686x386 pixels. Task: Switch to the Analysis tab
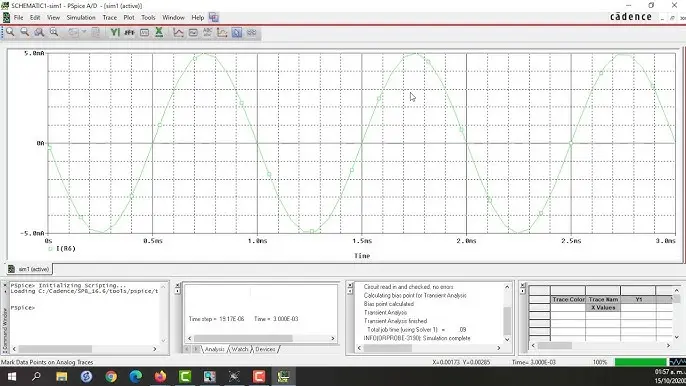click(214, 349)
